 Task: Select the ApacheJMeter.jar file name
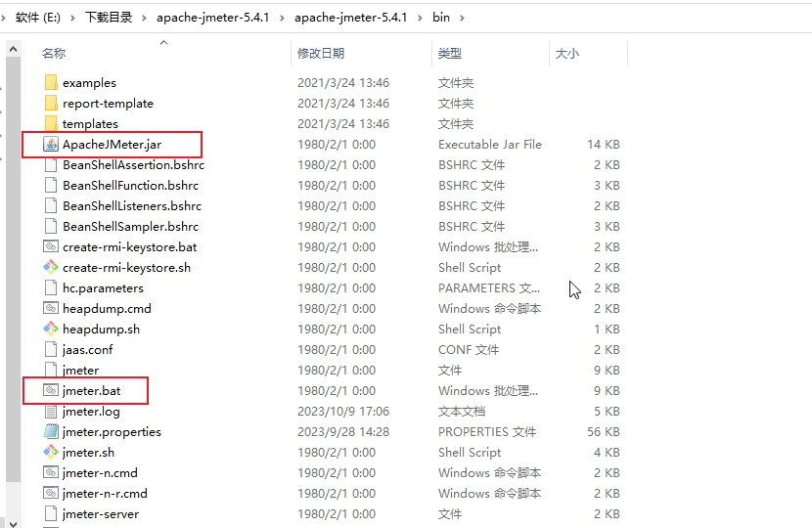112,145
